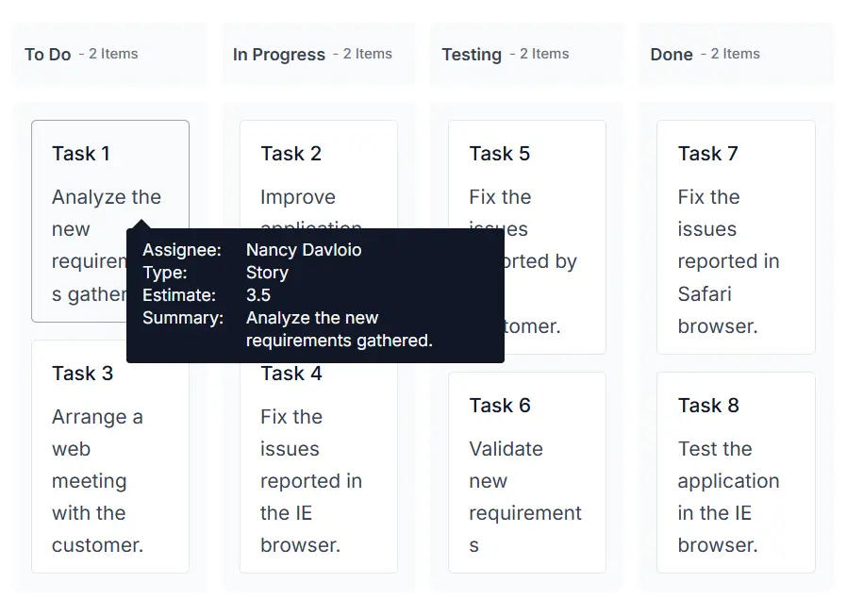Click the Done column header
This screenshot has height=616, width=863.
point(736,54)
